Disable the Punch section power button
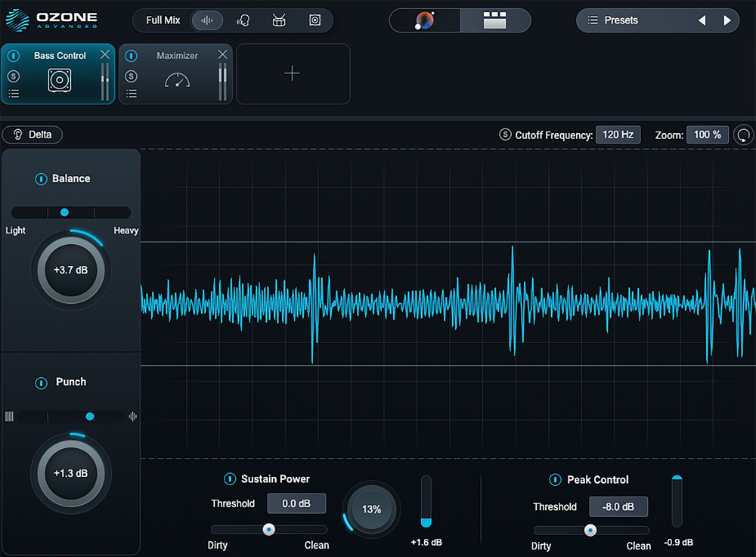The height and width of the screenshot is (557, 756). (41, 383)
